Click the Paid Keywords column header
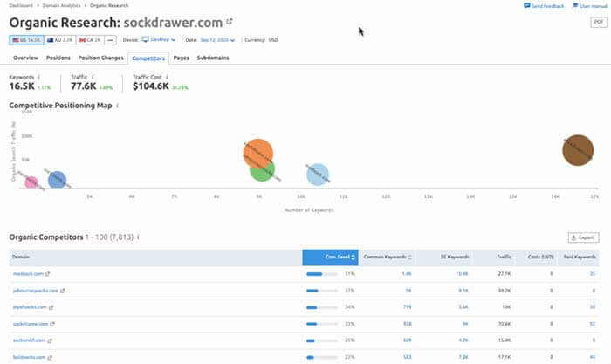 pyautogui.click(x=580, y=257)
